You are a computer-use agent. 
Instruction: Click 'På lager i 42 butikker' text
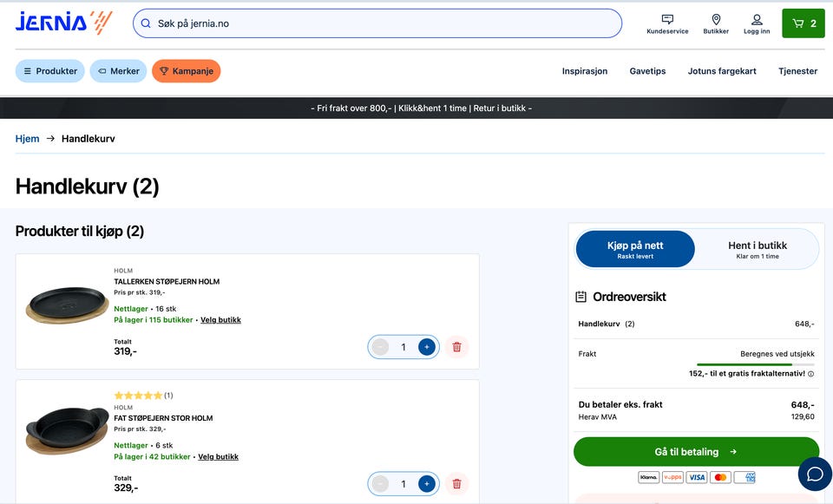(152, 457)
